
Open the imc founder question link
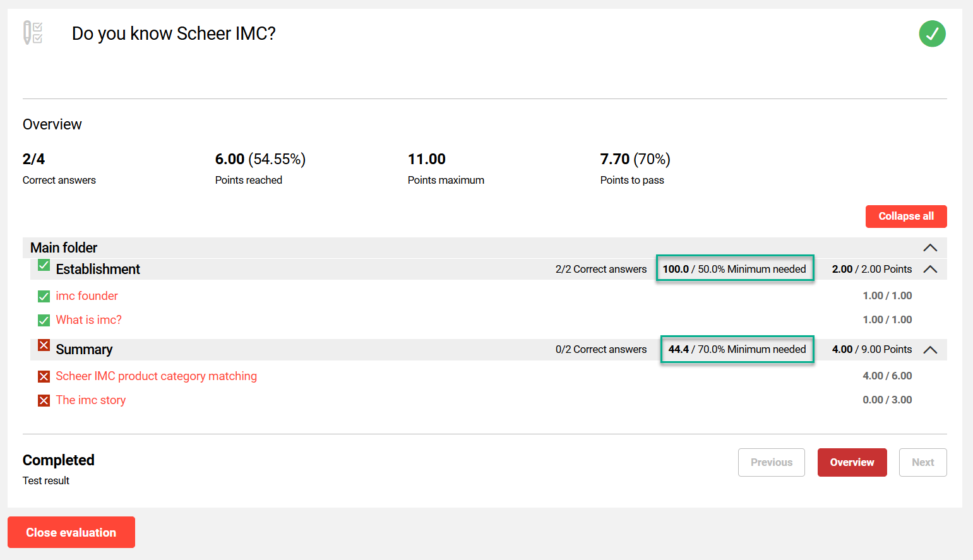(x=87, y=295)
